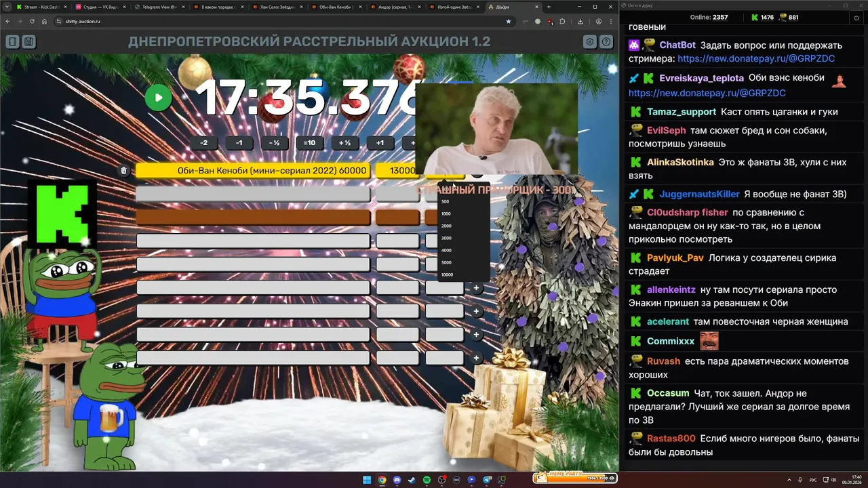Click the Commixxx emote image in chat
868x488 pixels.
[x=709, y=341]
